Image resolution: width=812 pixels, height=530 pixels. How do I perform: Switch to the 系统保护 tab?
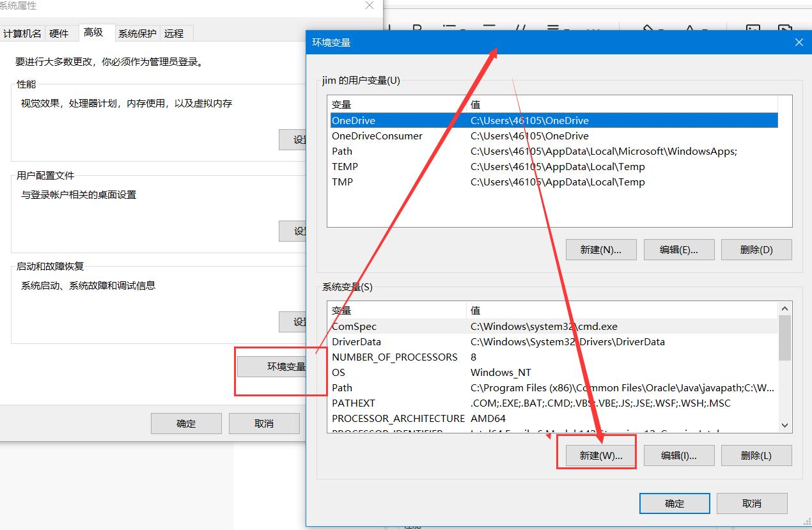click(x=138, y=33)
